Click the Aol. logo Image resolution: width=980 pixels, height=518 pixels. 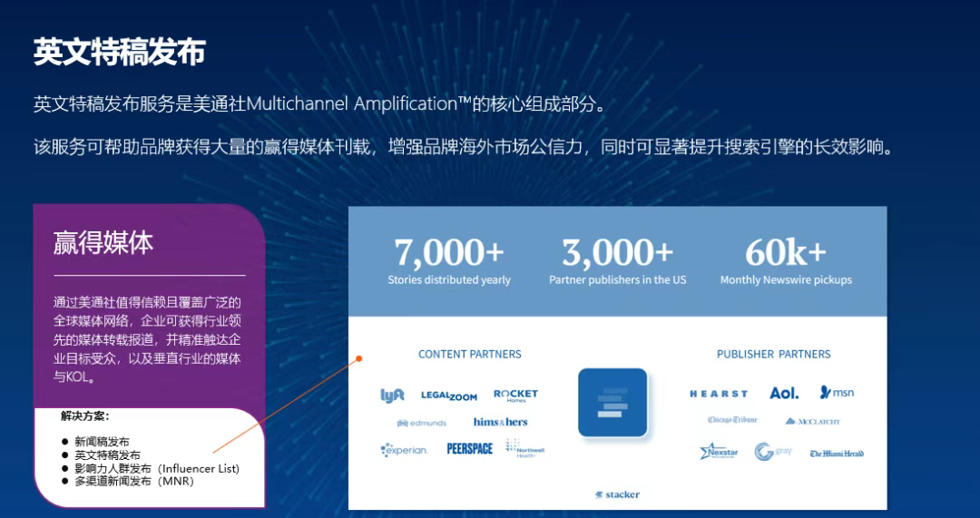coord(784,393)
